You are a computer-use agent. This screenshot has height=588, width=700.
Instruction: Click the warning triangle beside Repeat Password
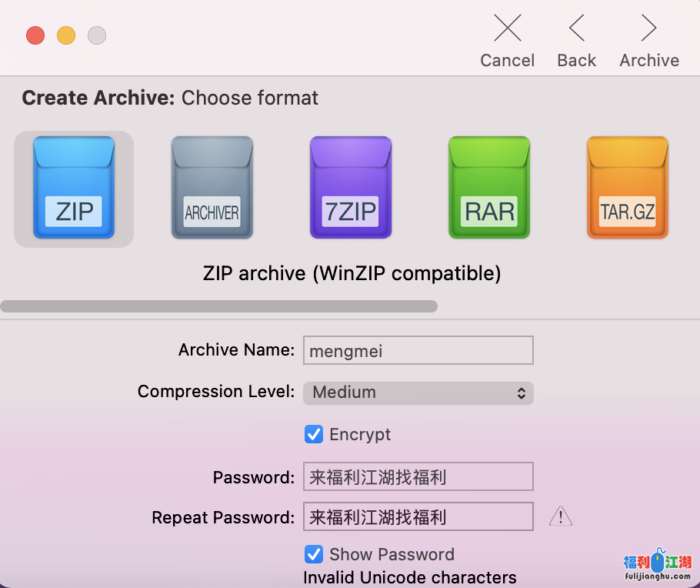[x=561, y=516]
